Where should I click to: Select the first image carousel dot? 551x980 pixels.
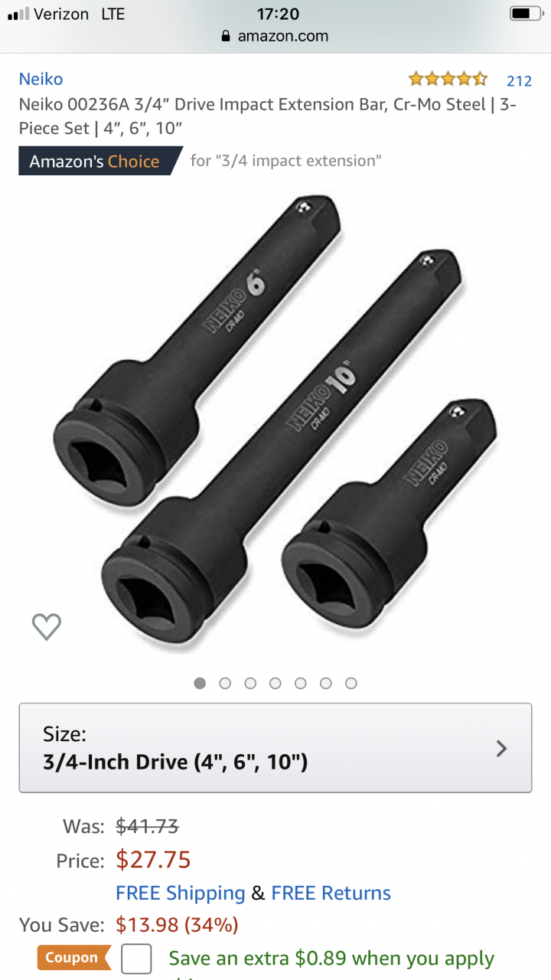[200, 683]
